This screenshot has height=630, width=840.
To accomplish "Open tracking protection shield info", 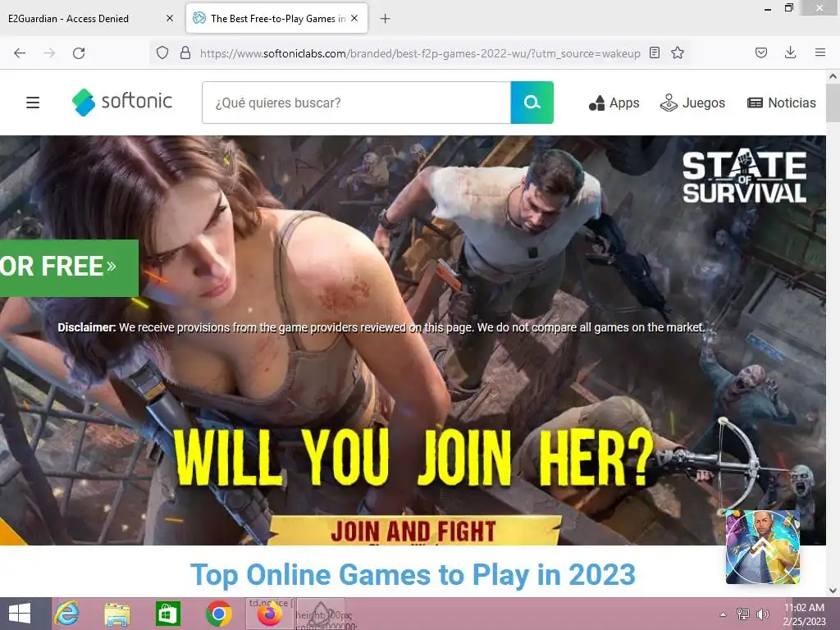I will coord(162,52).
